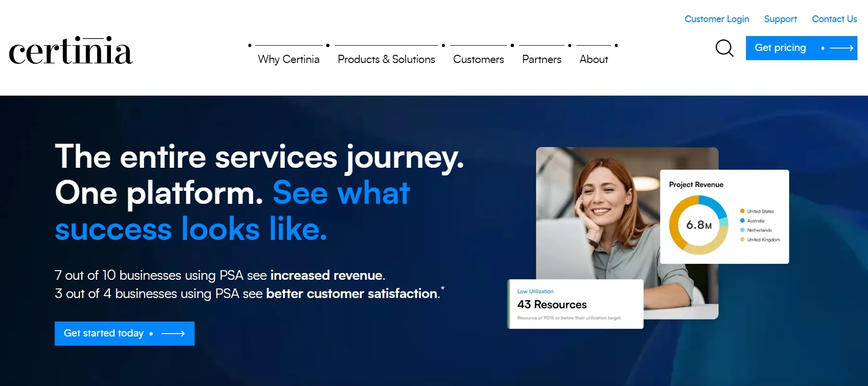
Task: Open the About menu
Action: [x=594, y=59]
